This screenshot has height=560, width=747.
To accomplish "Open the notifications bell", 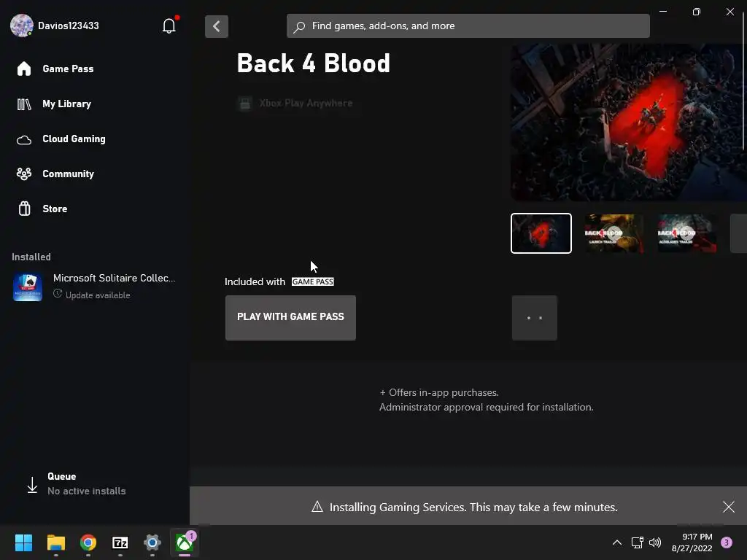I will click(169, 26).
